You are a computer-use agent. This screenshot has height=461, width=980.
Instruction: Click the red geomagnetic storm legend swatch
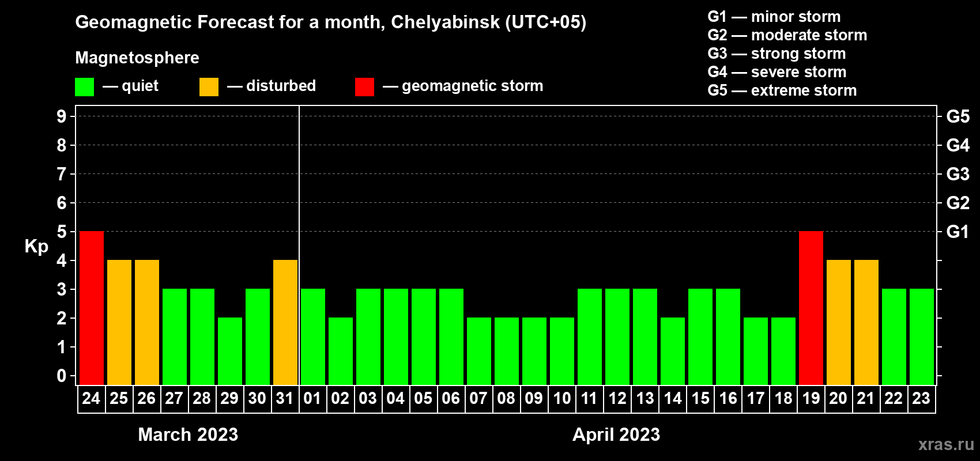click(364, 87)
